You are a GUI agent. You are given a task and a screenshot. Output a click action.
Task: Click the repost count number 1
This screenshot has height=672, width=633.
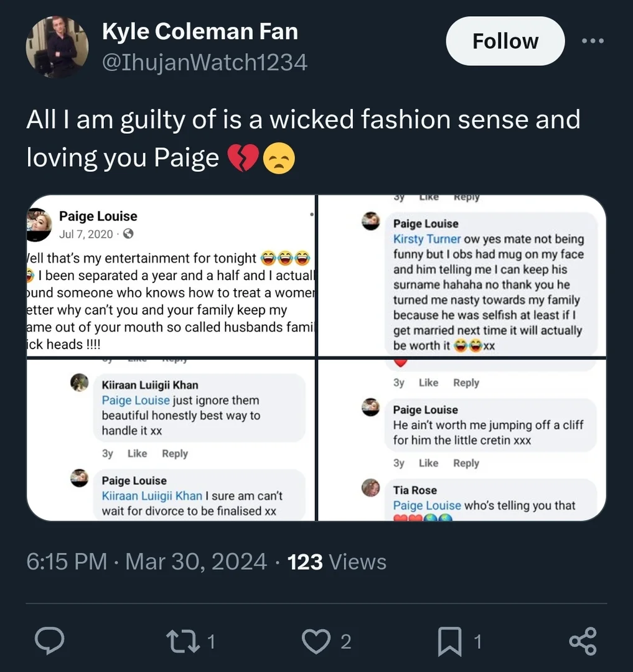point(211,642)
